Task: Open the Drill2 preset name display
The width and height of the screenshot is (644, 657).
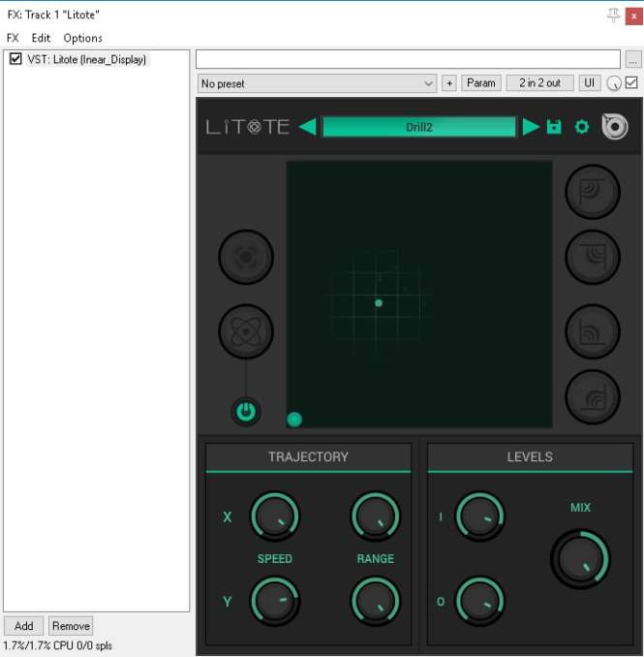Action: (419, 127)
